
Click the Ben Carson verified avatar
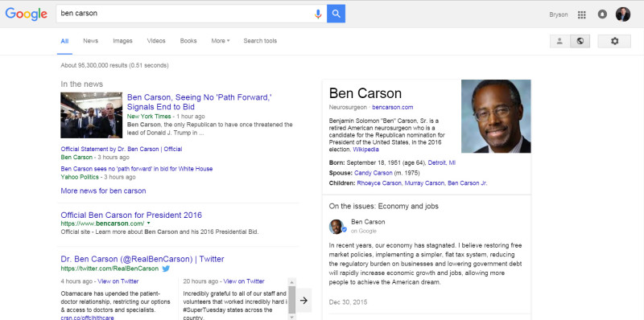[337, 227]
